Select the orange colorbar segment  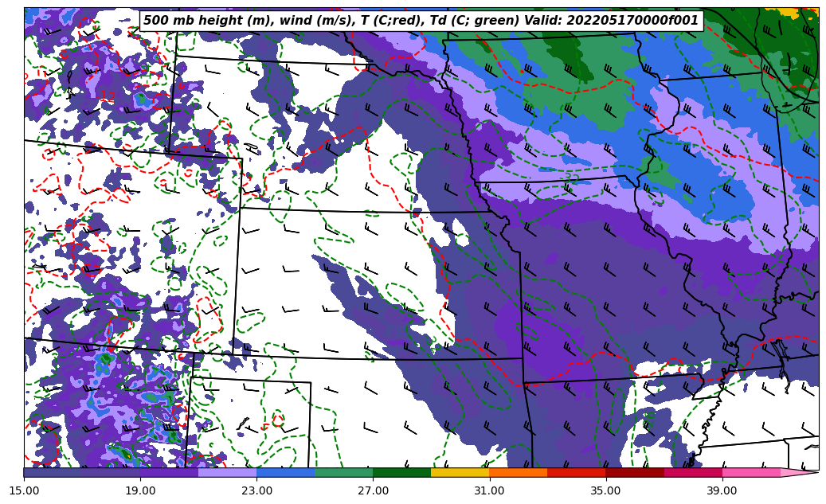[518, 472]
